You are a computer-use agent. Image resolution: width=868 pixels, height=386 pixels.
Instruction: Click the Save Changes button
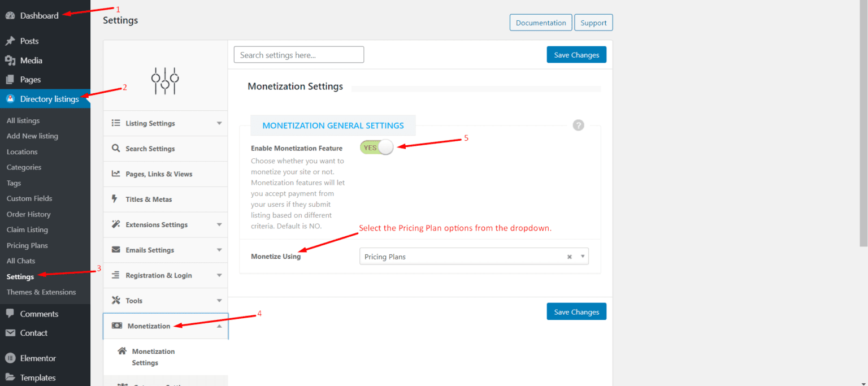point(576,54)
